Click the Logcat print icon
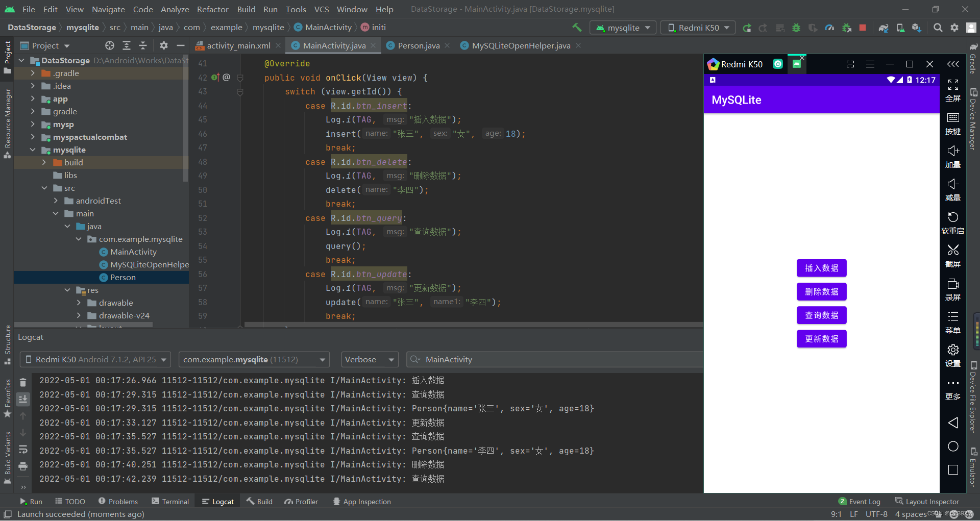 click(23, 466)
